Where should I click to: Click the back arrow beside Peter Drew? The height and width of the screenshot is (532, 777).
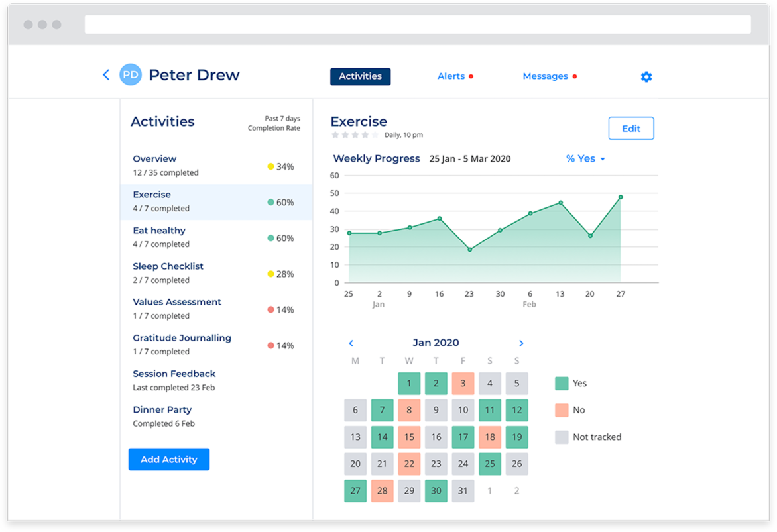tap(106, 75)
